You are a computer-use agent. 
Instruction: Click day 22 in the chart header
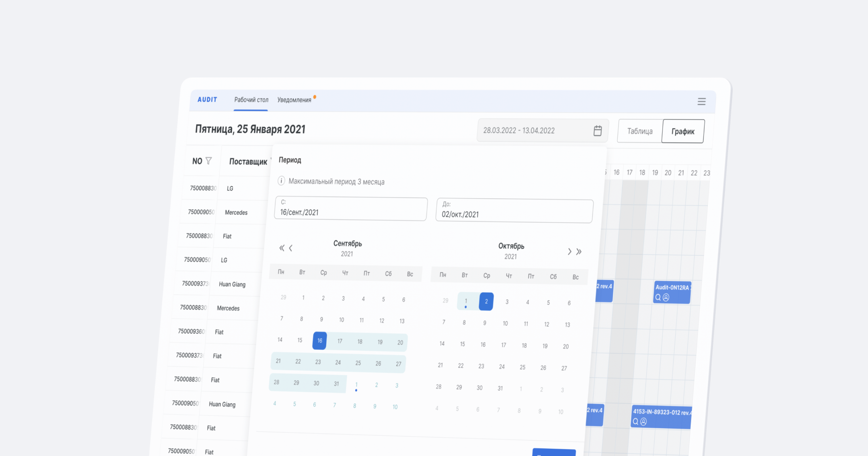pos(694,173)
